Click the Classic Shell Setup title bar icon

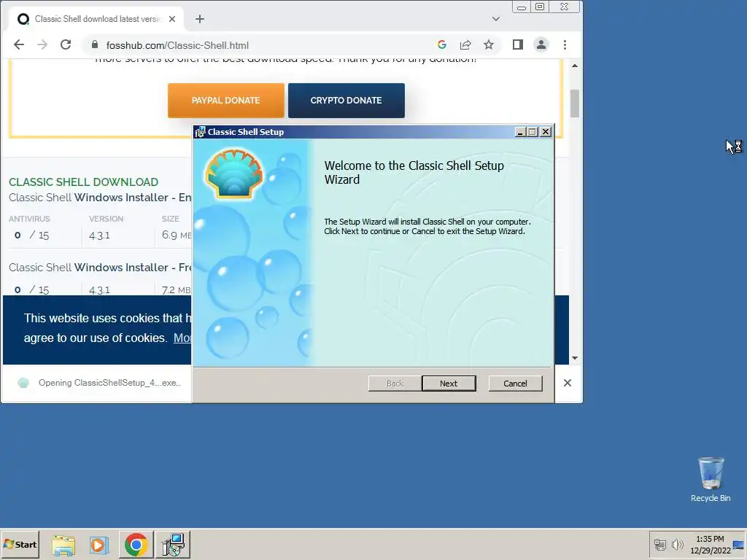200,132
